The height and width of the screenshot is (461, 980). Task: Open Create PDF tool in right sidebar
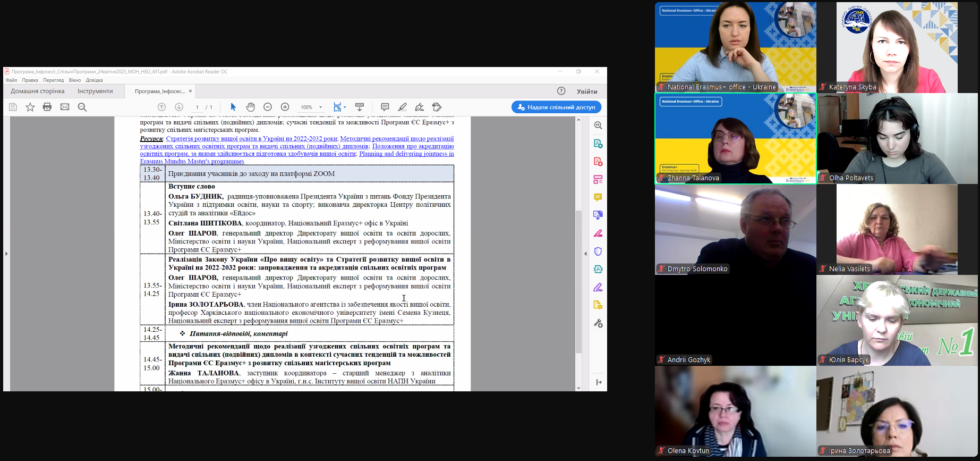pyautogui.click(x=598, y=162)
